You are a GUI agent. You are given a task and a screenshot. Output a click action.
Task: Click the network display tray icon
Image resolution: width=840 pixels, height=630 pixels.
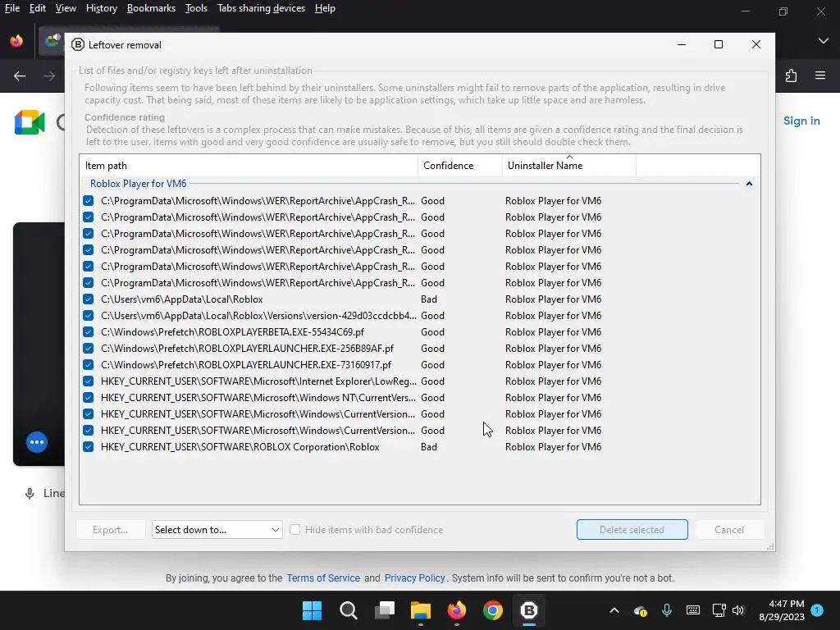[x=719, y=610]
